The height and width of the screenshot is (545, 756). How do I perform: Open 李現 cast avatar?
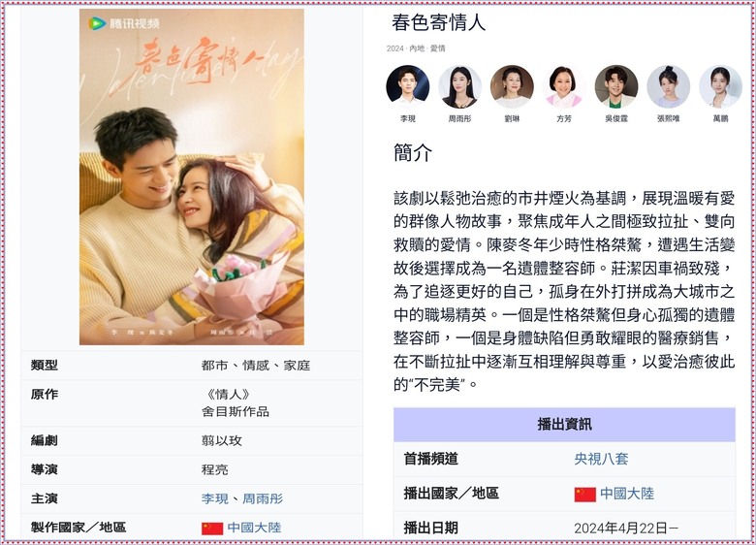(407, 86)
